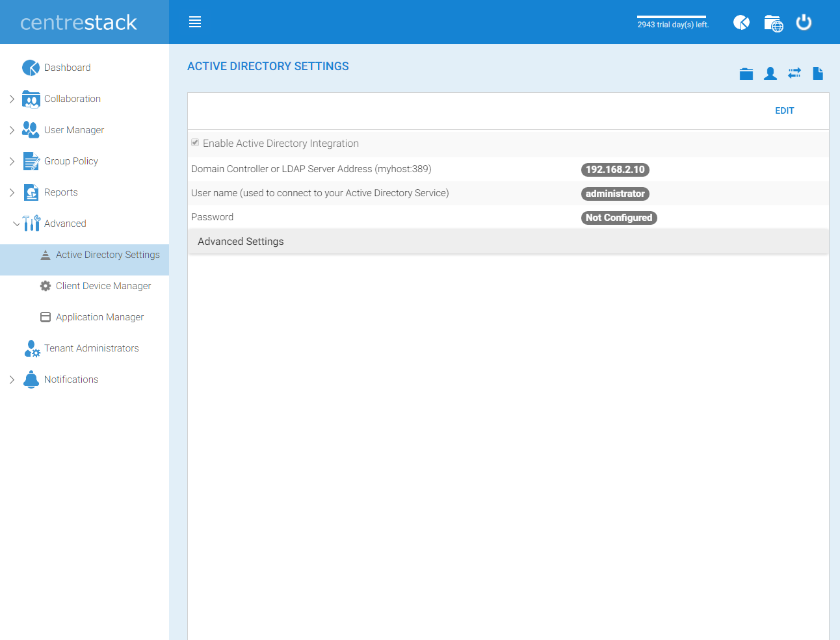Click the Reports icon in sidebar
This screenshot has width=840, height=640.
pos(31,192)
